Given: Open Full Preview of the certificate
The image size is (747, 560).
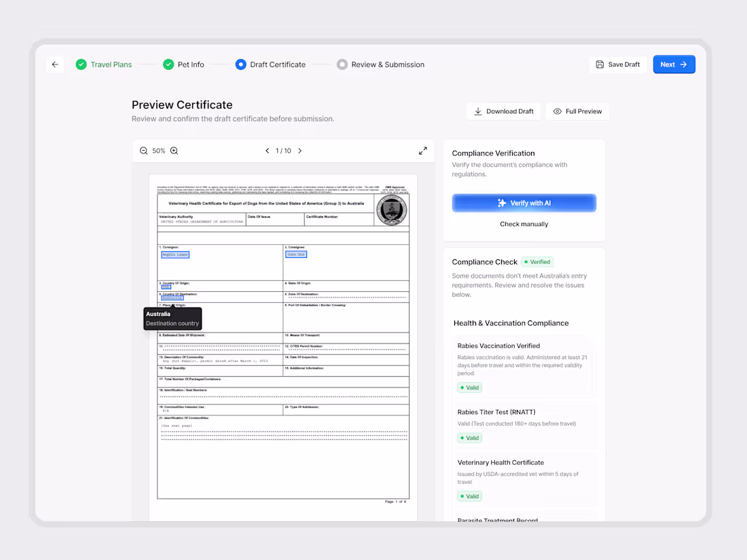Looking at the screenshot, I should [577, 111].
